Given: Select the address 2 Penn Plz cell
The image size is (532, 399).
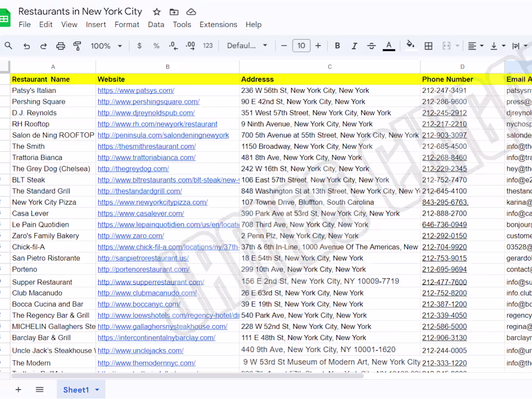Looking at the screenshot, I should (x=330, y=236).
